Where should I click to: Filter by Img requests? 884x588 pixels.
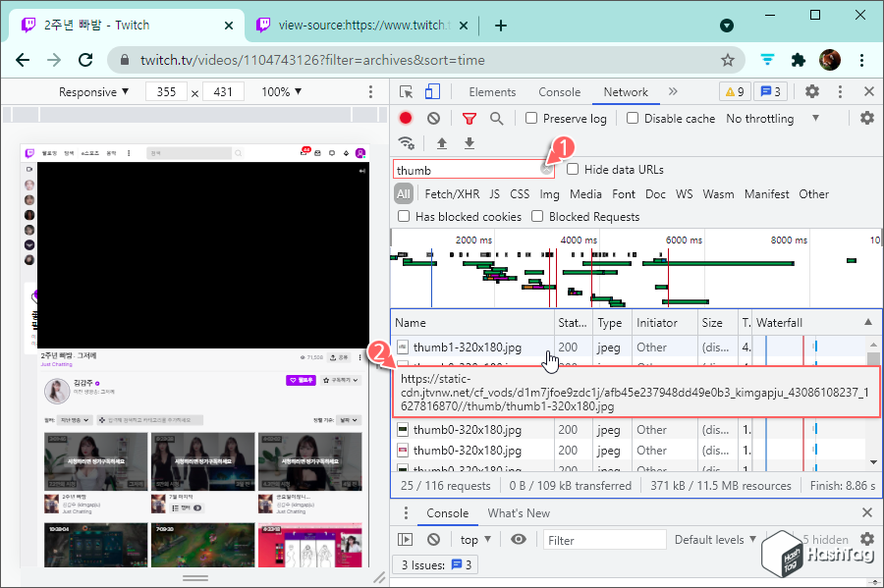pos(550,194)
